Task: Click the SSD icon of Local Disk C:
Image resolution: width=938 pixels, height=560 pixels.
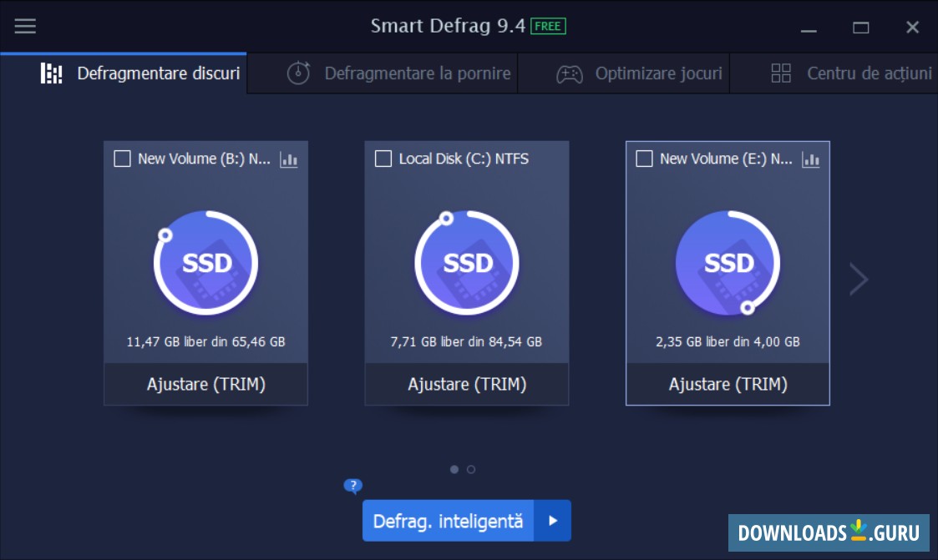Action: pos(467,263)
